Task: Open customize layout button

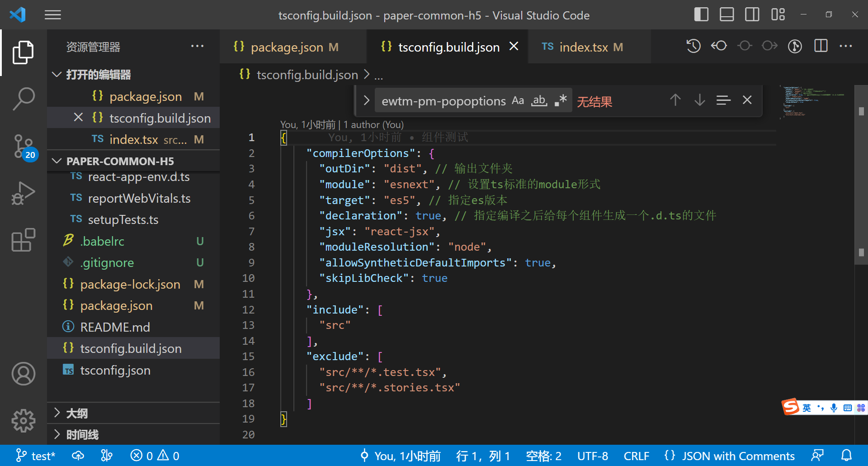Action: coord(778,14)
